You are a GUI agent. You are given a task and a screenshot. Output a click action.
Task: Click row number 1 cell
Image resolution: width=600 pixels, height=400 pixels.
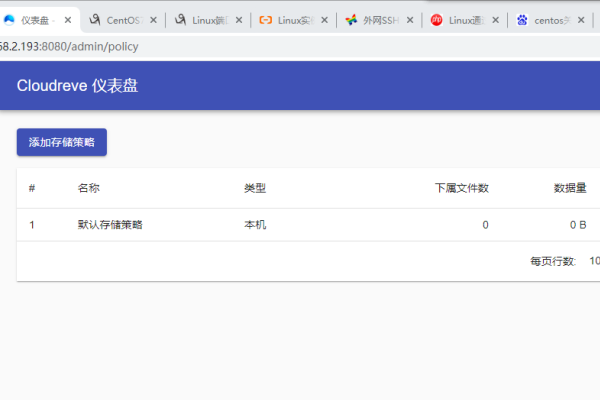pyautogui.click(x=32, y=225)
